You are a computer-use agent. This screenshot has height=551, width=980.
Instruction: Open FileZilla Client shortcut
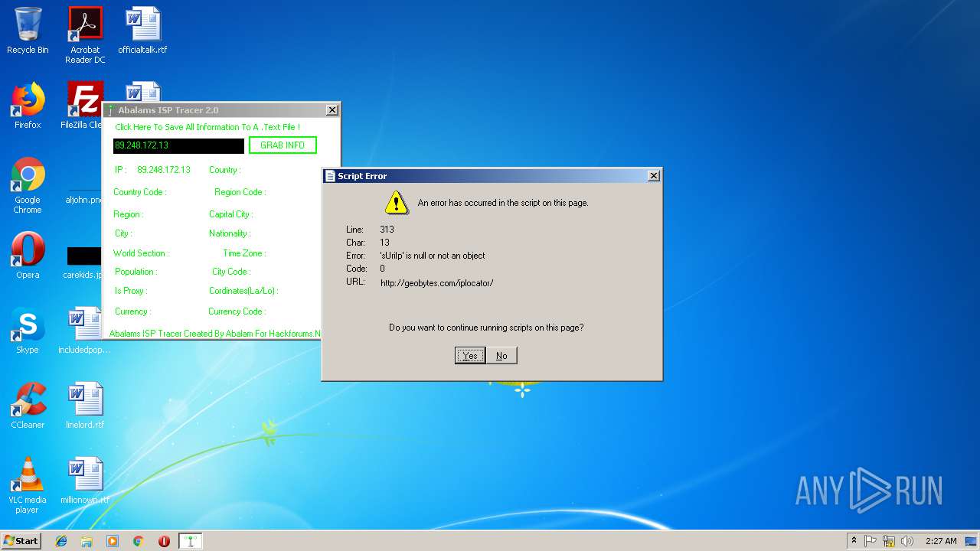(84, 106)
